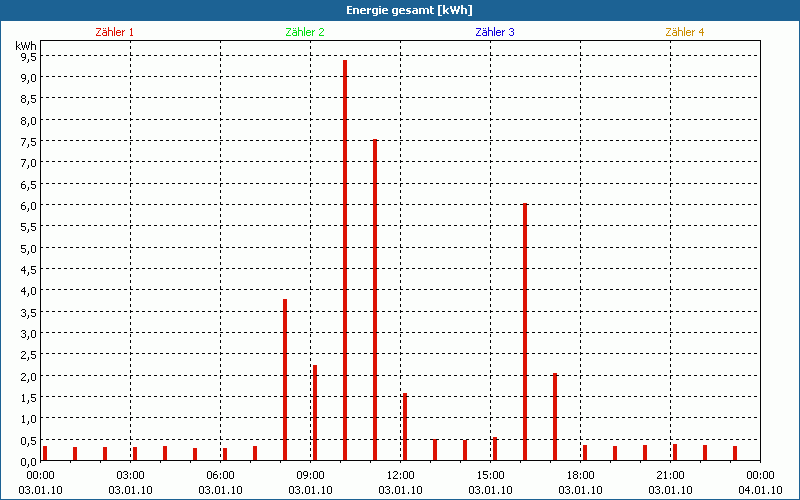Click the 09:00 x-axis time label

tap(310, 476)
